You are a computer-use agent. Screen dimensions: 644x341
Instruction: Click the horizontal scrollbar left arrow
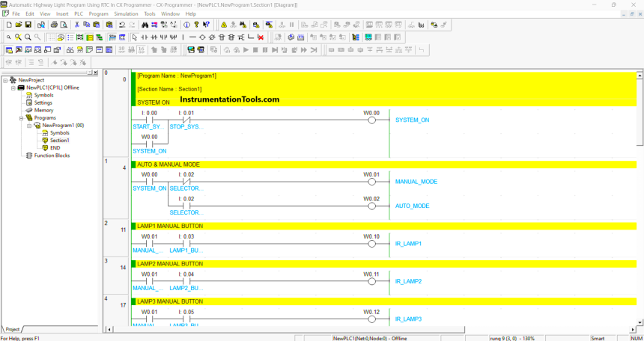pos(109,329)
